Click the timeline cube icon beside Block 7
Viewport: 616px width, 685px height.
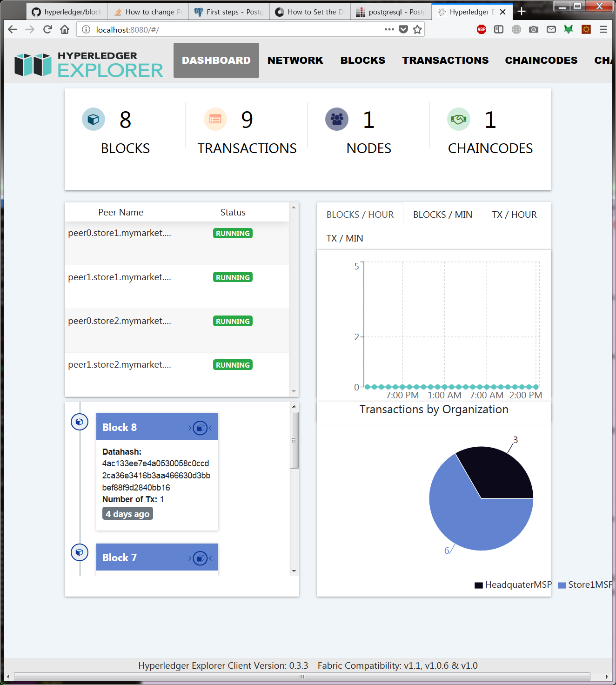[80, 552]
